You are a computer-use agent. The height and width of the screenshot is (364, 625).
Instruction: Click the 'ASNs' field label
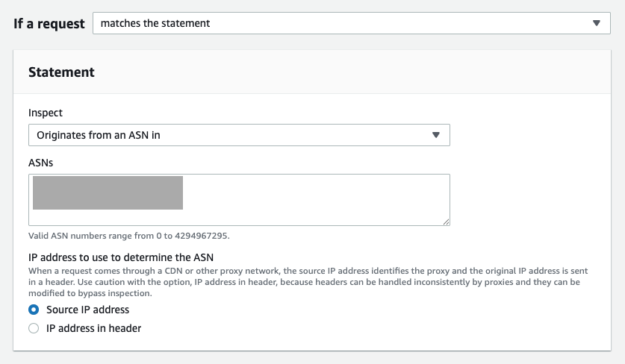(x=40, y=163)
